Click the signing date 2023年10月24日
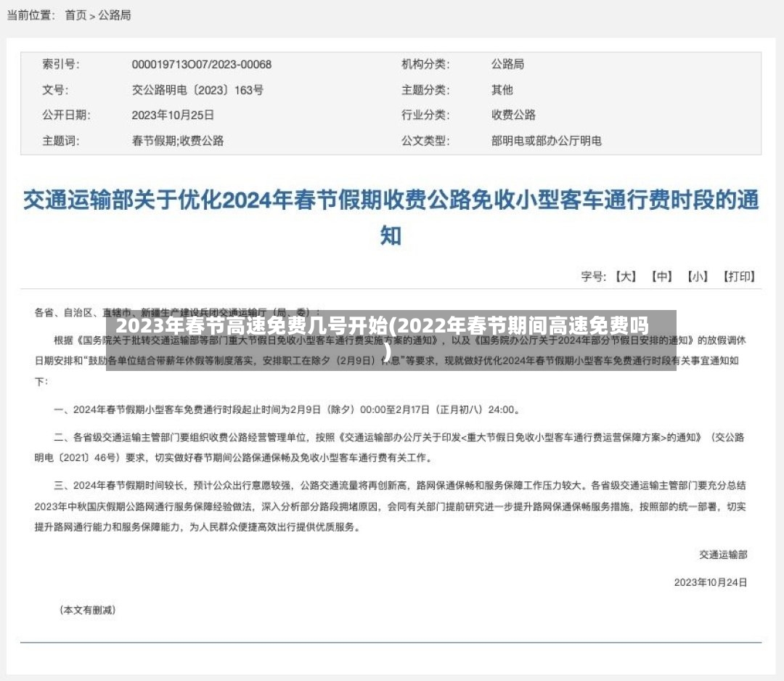Screen dimensions: 784x681 [711, 582]
